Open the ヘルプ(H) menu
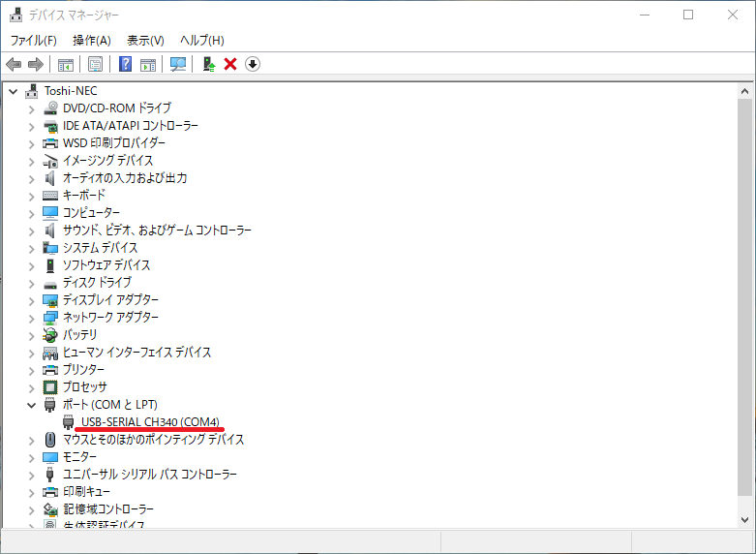Viewport: 756px width, 554px height. [202, 41]
